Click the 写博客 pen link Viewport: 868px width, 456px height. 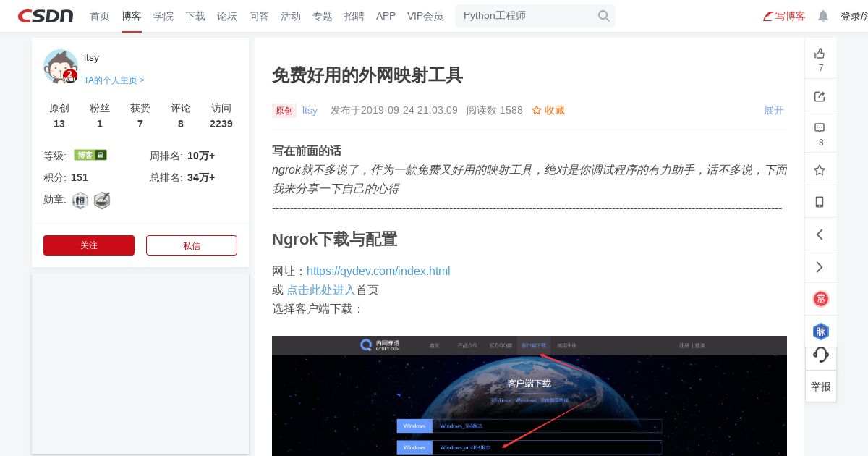pyautogui.click(x=784, y=16)
